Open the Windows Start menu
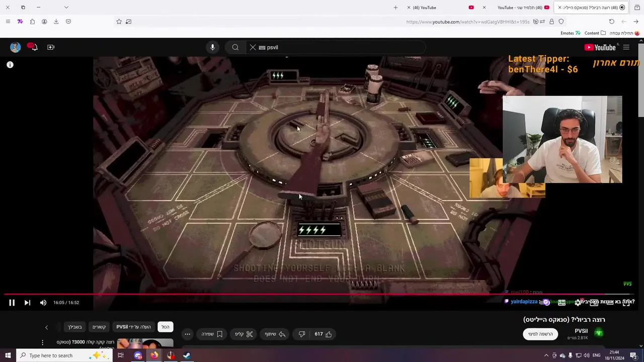Screen dimensions: 644x362 tap(8, 355)
